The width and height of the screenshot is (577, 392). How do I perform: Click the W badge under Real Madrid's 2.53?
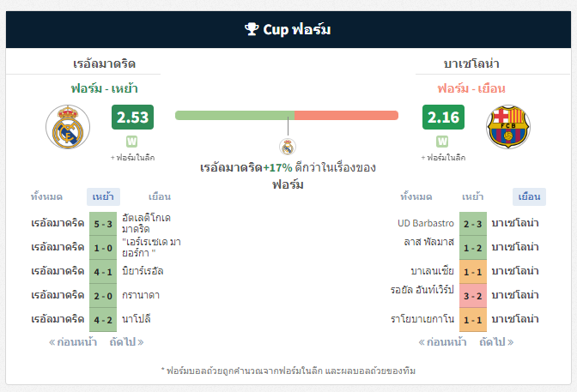[131, 142]
